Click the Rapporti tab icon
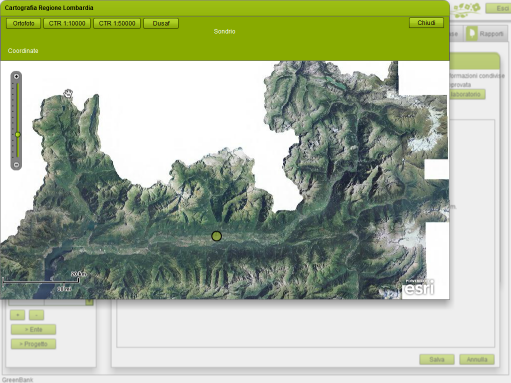511x383 pixels. [472, 33]
